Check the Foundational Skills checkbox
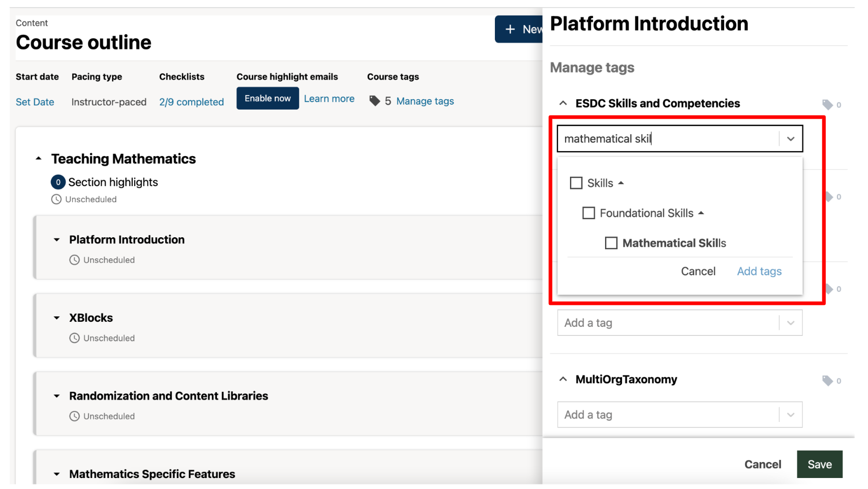Screen dimensions: 868x489 tap(589, 213)
